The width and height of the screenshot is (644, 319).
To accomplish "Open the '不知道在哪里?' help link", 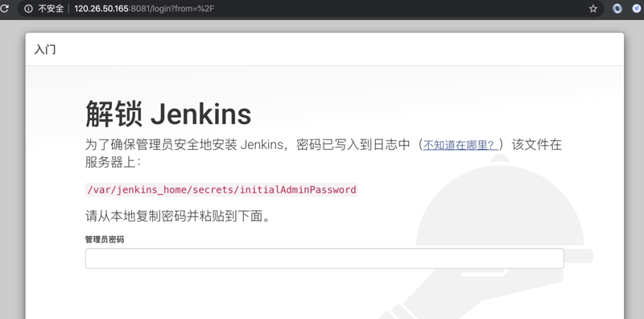I will click(460, 145).
